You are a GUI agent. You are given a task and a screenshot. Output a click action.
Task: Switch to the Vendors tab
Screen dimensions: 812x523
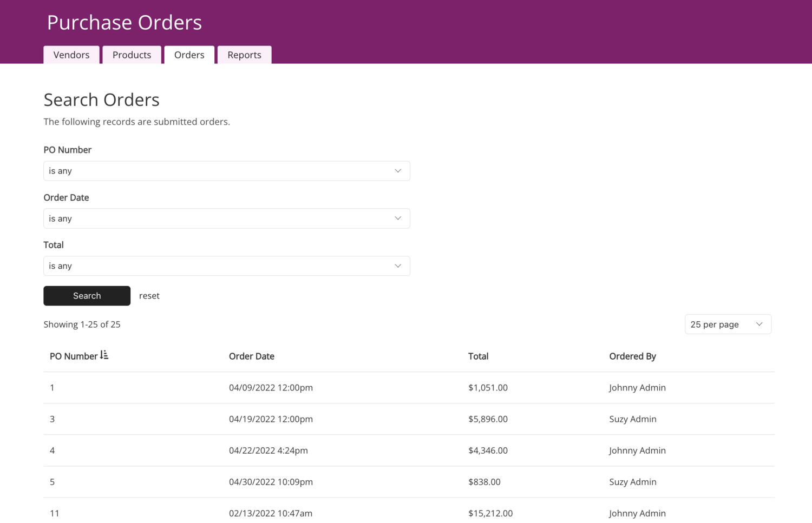tap(71, 55)
